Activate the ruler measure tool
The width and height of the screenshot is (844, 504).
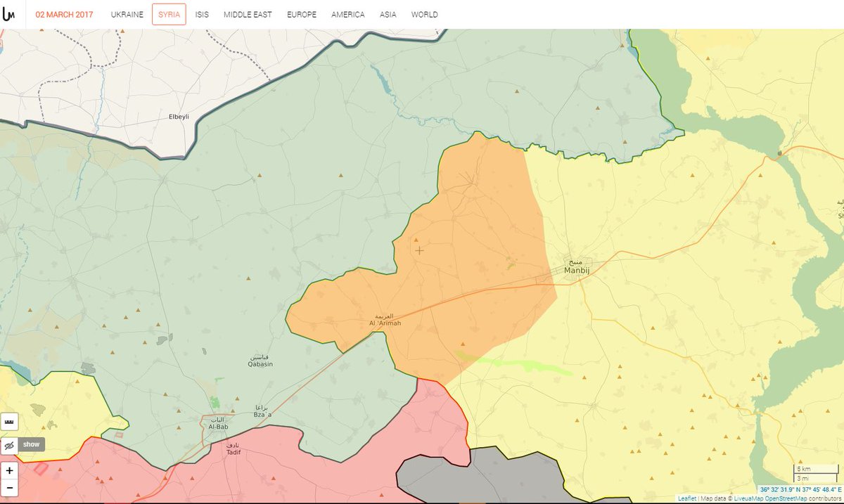(10, 421)
